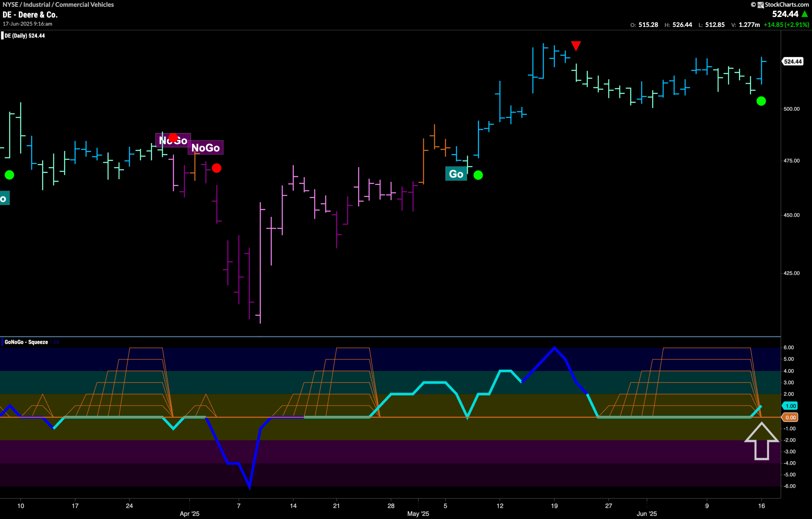Select the date label 24 on the time axis
Viewport: 812px width, 519px height.
point(129,505)
